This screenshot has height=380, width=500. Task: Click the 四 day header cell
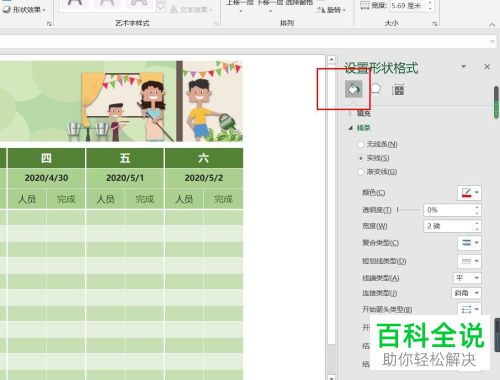(x=46, y=158)
